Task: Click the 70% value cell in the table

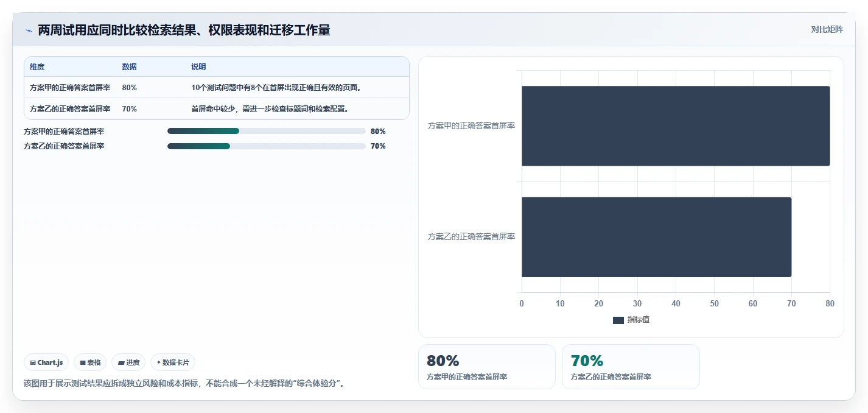Action: point(130,109)
